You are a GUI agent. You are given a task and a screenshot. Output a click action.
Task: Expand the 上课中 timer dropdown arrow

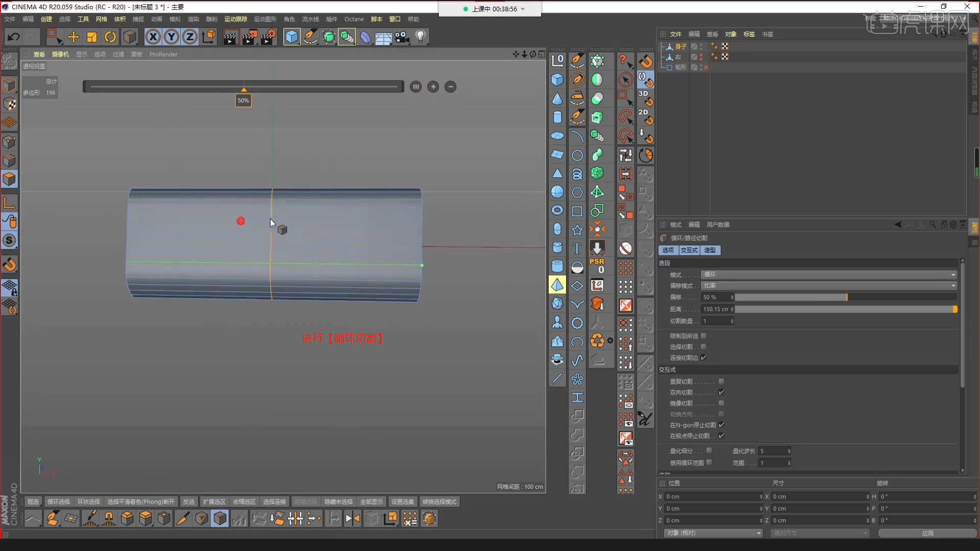pos(523,9)
